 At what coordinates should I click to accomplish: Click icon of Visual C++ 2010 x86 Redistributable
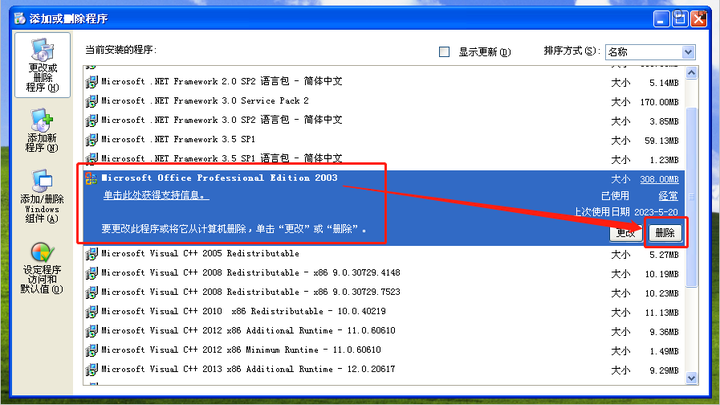91,311
